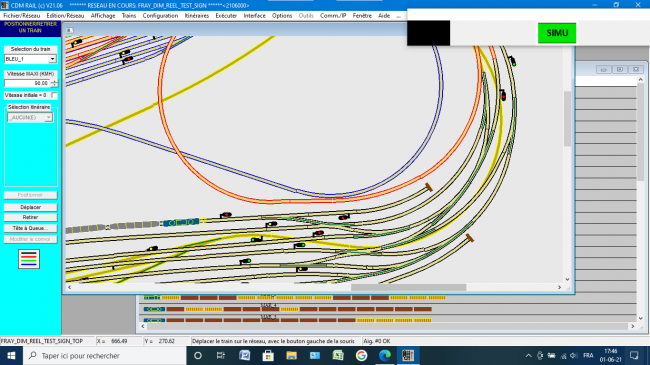Viewport: 650px width, 365px height.
Task: Click the green SIMU indicator button
Action: 557,33
